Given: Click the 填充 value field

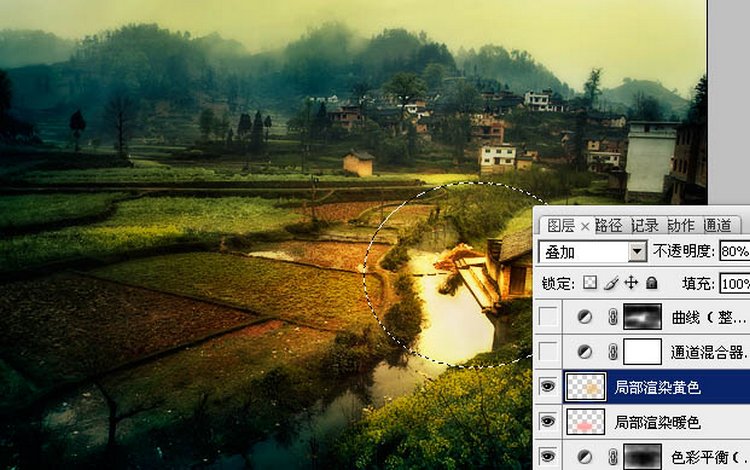Looking at the screenshot, I should [733, 284].
